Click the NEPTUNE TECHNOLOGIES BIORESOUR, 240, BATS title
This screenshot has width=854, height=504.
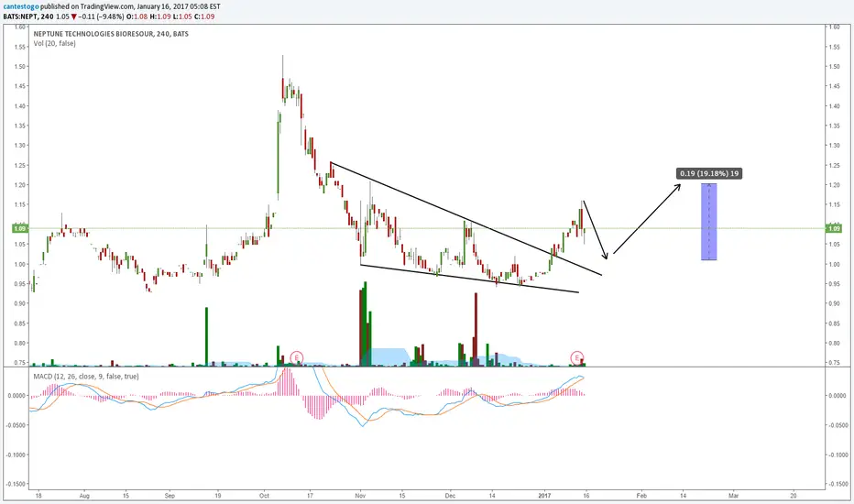(x=111, y=34)
